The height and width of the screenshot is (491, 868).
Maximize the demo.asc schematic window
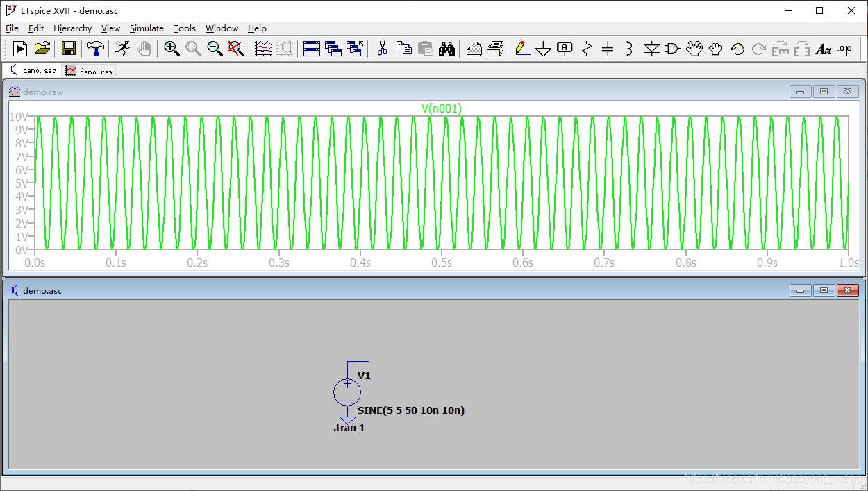click(x=824, y=290)
